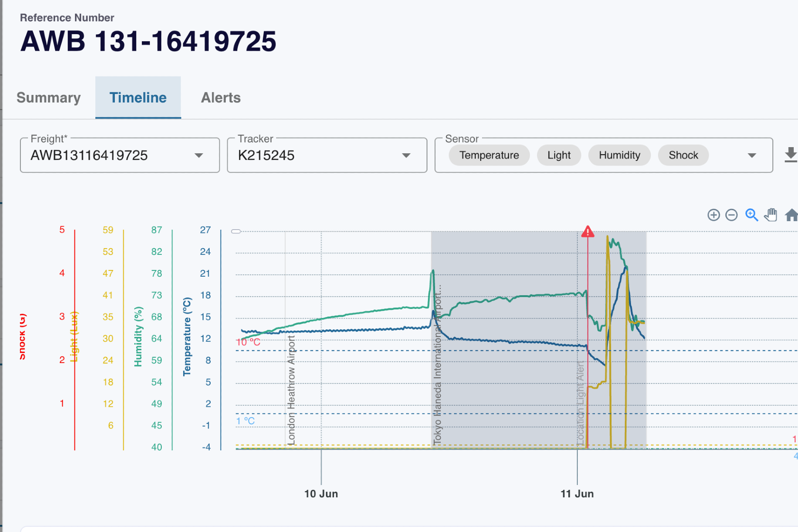Image resolution: width=798 pixels, height=532 pixels.
Task: Toggle the Shock sensor chip
Action: [683, 155]
